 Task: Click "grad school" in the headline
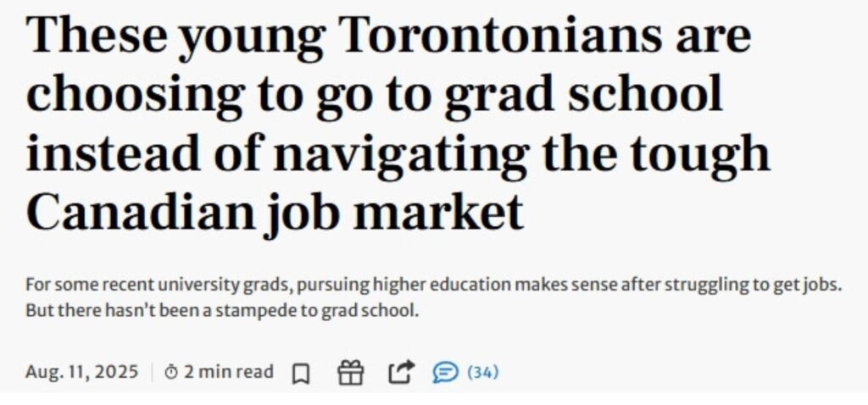point(584,92)
